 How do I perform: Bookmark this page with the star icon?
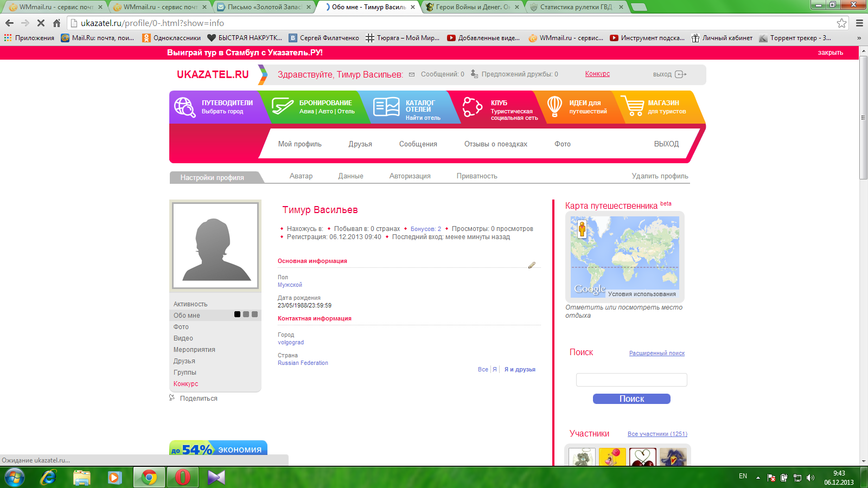(x=841, y=23)
